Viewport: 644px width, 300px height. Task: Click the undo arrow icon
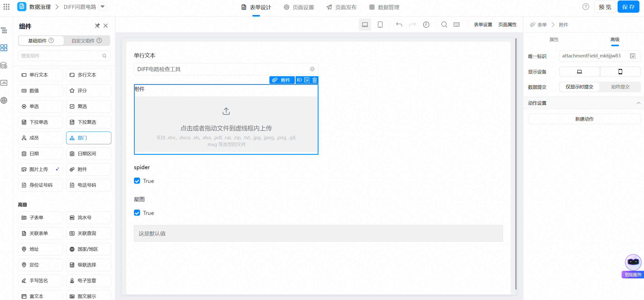point(399,25)
